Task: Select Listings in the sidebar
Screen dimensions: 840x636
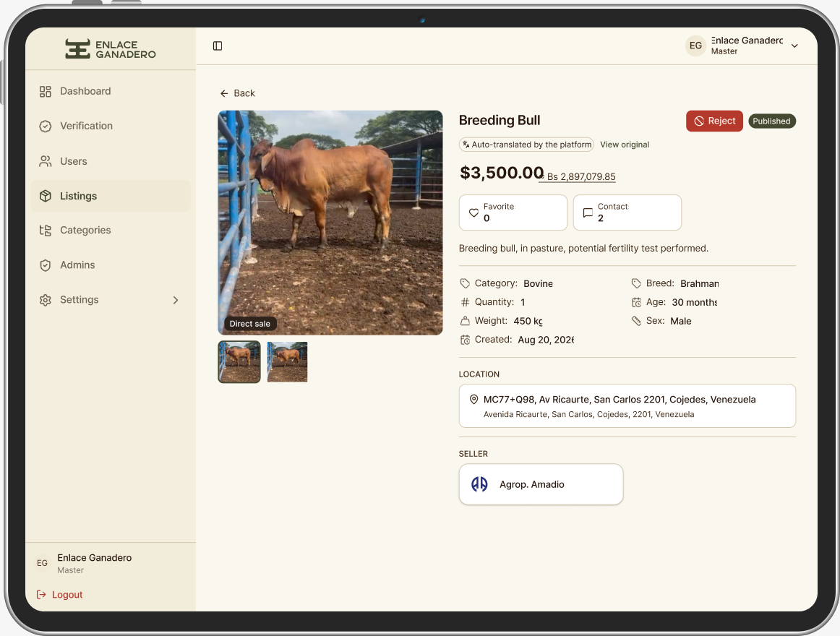Action: click(x=111, y=196)
